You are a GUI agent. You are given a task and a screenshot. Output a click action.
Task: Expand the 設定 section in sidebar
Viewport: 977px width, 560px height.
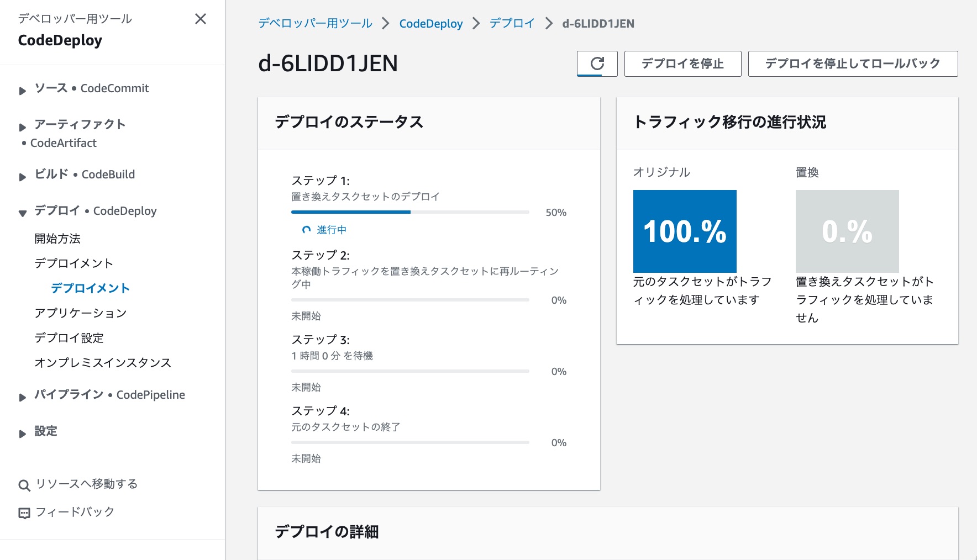click(x=23, y=434)
